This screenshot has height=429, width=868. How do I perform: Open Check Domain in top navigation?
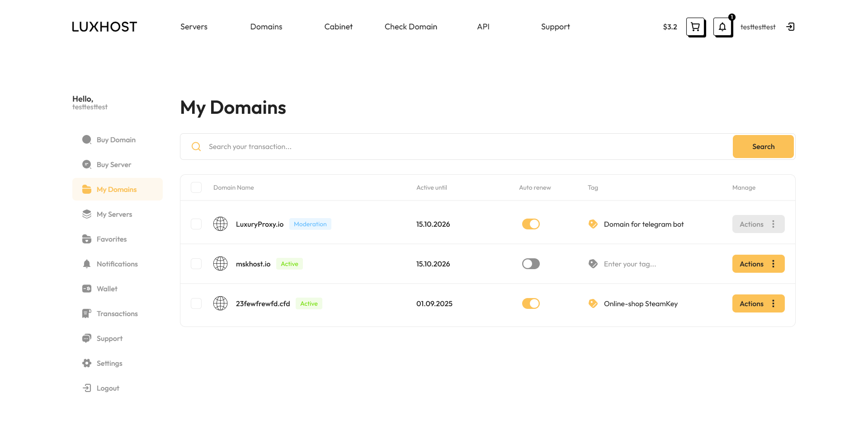point(411,27)
